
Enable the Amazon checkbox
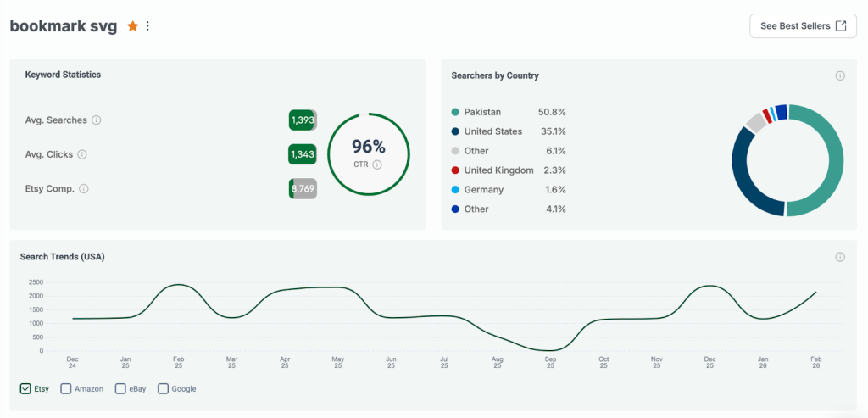66,389
